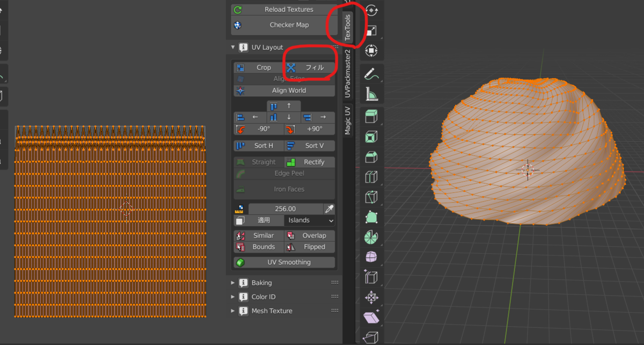The image size is (644, 345).
Task: Select Overlap UV islands
Action: pyautogui.click(x=310, y=235)
